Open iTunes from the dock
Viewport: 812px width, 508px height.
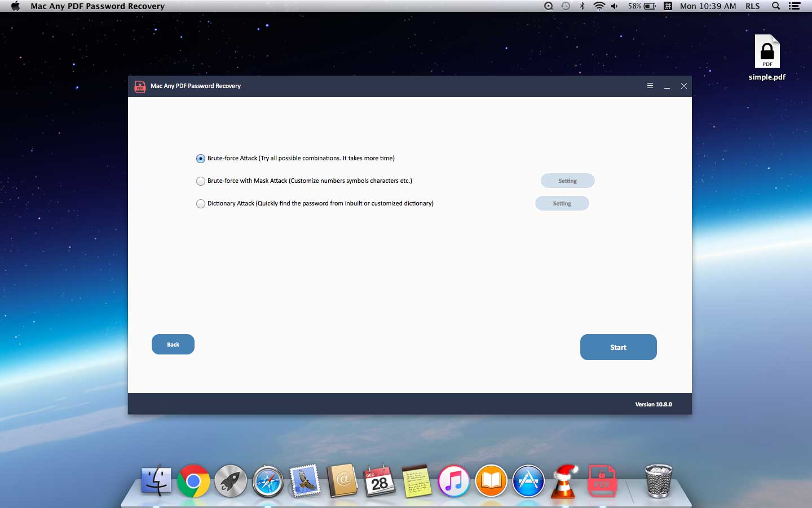[454, 481]
